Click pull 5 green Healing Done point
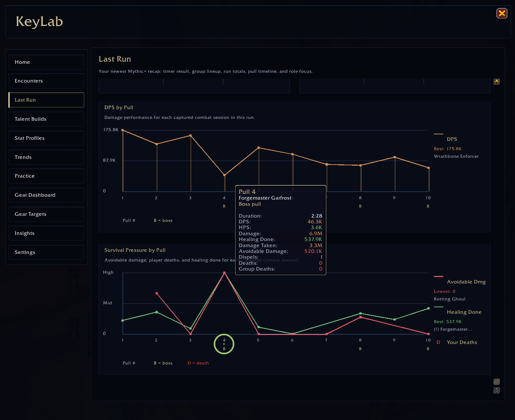This screenshot has width=515, height=420. click(x=259, y=327)
